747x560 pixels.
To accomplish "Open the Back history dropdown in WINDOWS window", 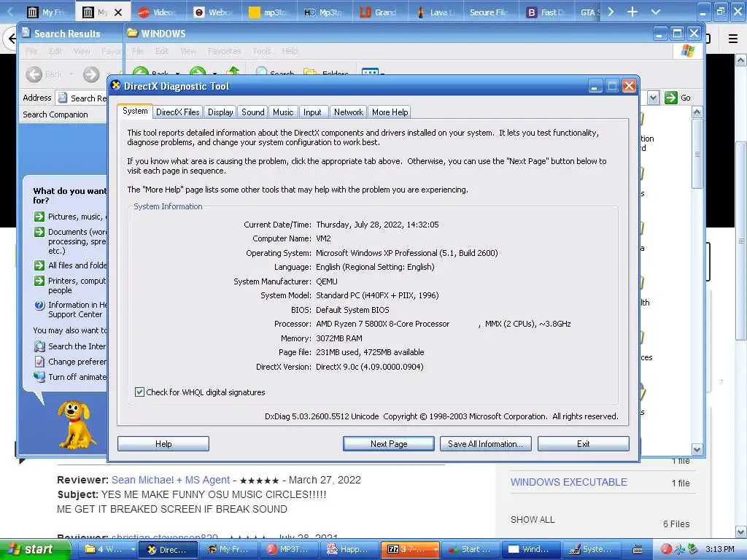I will [x=178, y=74].
